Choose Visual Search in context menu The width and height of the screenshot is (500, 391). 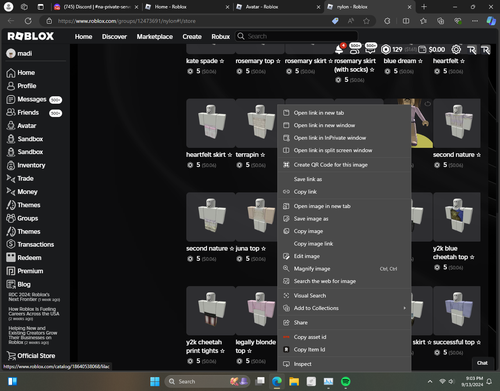point(344,296)
